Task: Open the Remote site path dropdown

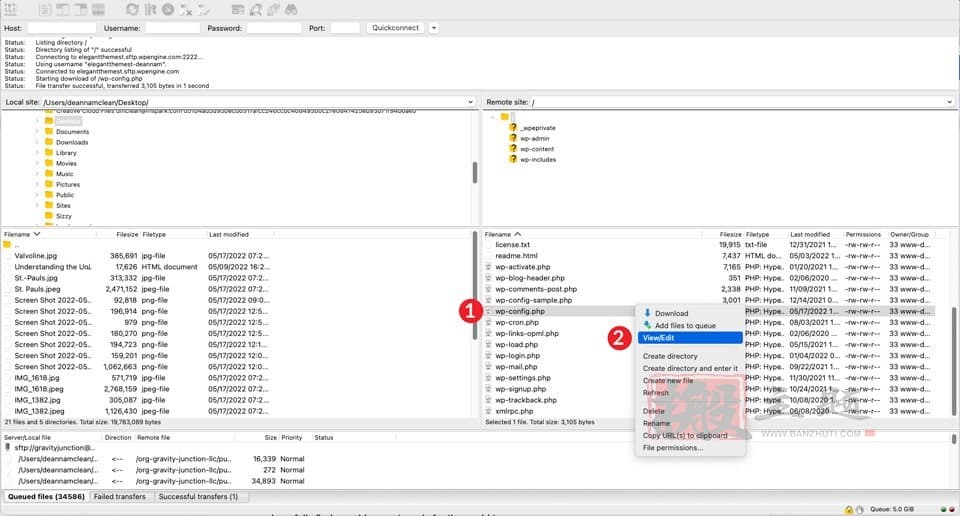Action: click(950, 102)
